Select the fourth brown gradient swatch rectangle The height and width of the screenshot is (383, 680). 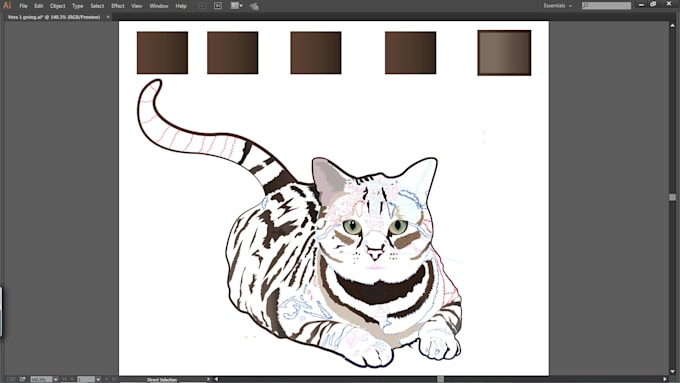(410, 52)
